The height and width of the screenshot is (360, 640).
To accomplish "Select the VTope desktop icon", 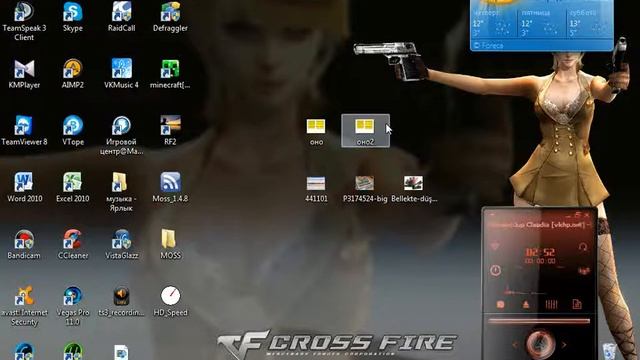I will (x=73, y=131).
